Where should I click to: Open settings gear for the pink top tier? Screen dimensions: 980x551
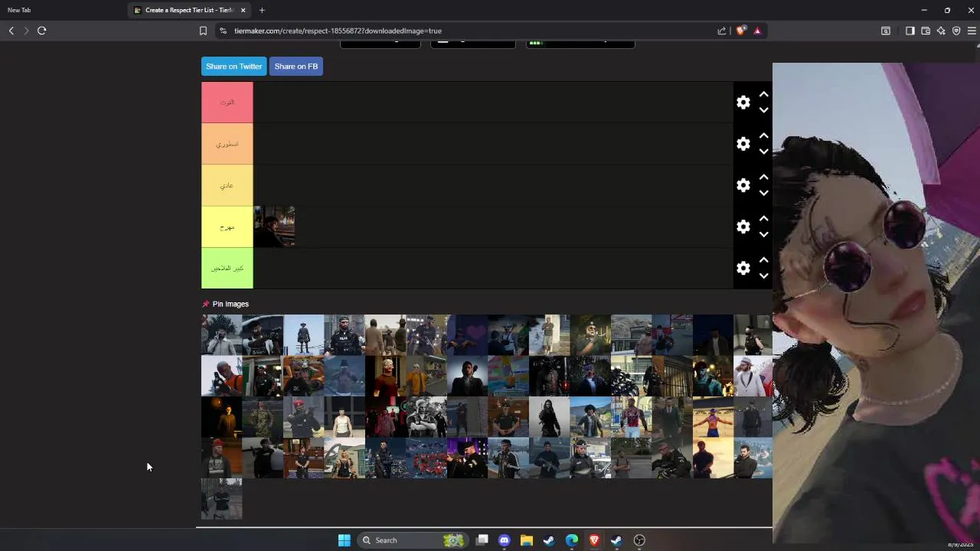[x=743, y=103]
